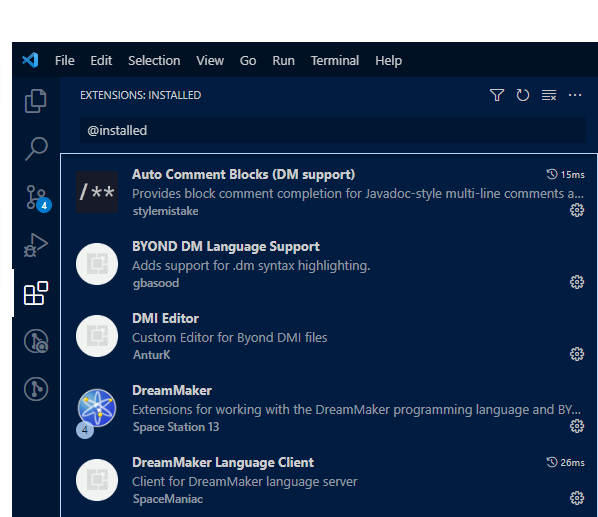Open manage gear for BYOND DM Language Support
Screen dimensions: 598x517
[577, 282]
